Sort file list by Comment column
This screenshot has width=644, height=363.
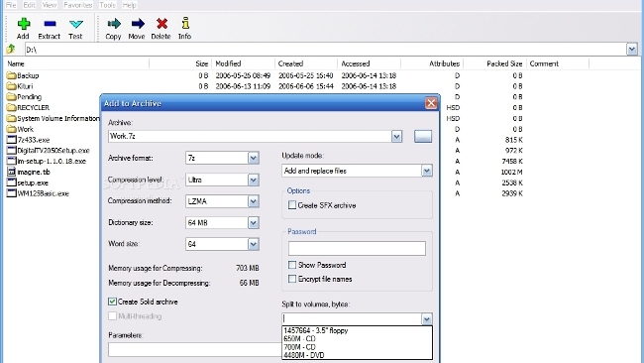tap(558, 63)
